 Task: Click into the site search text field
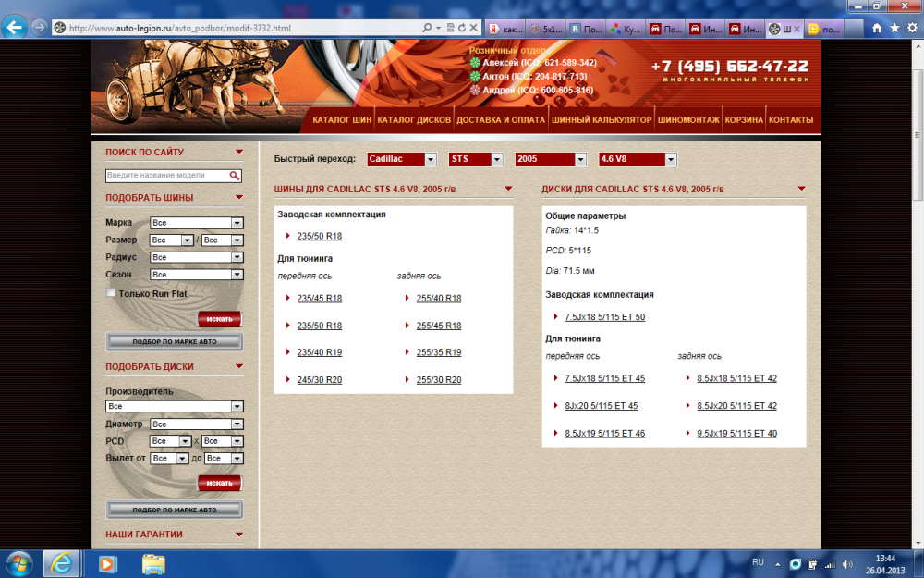pyautogui.click(x=166, y=175)
